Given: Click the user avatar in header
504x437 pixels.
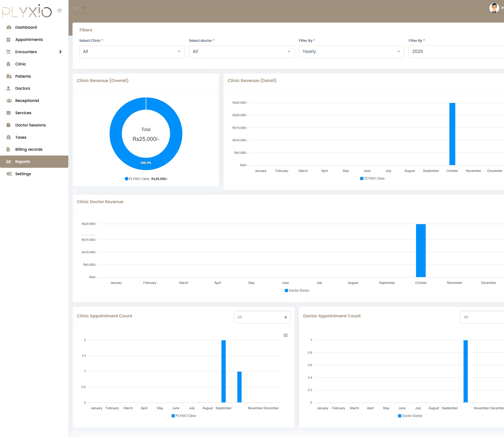Looking at the screenshot, I should pos(494,8).
